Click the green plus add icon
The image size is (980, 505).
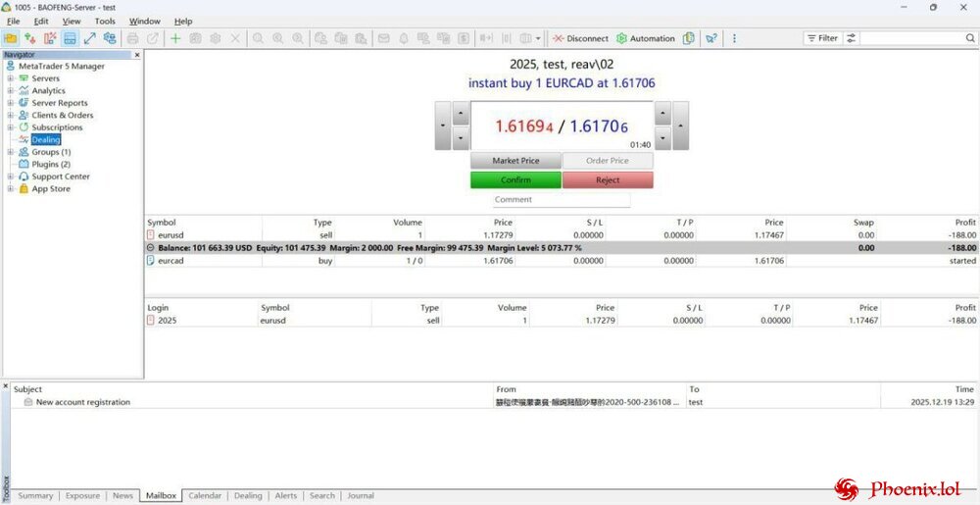tap(175, 38)
